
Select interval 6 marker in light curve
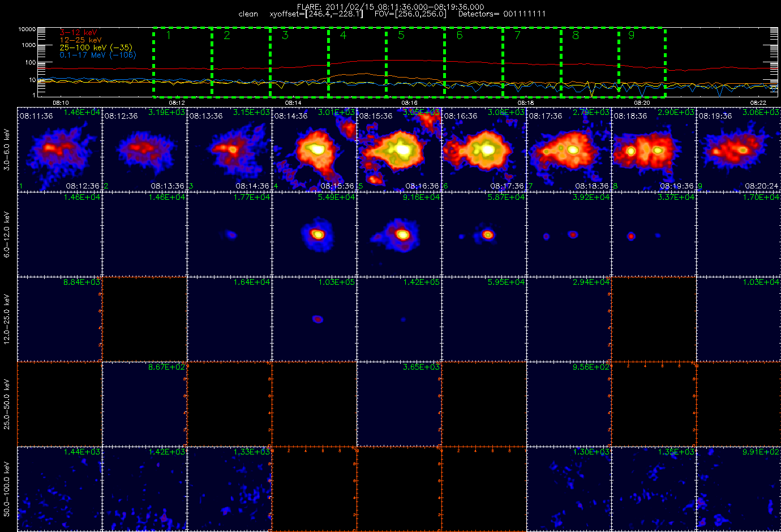(460, 35)
